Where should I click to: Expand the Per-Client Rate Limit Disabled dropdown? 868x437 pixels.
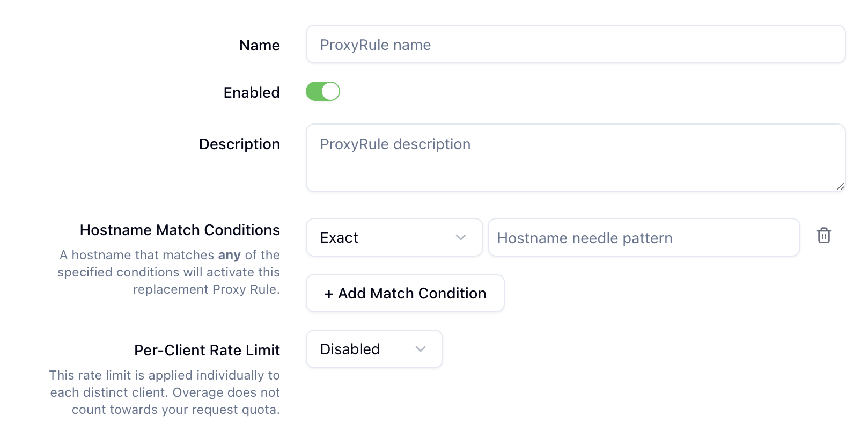374,349
